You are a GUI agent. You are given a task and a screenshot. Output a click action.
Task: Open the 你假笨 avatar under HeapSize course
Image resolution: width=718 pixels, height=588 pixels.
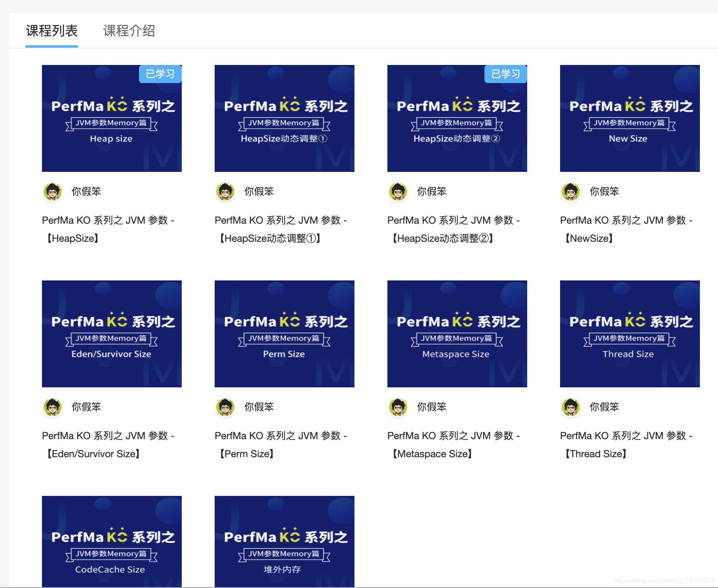point(52,192)
